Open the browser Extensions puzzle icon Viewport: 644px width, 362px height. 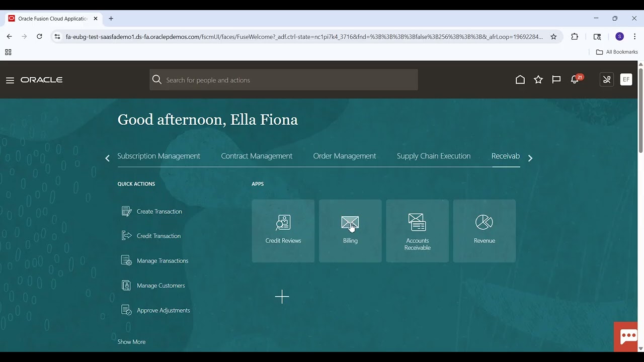click(575, 37)
